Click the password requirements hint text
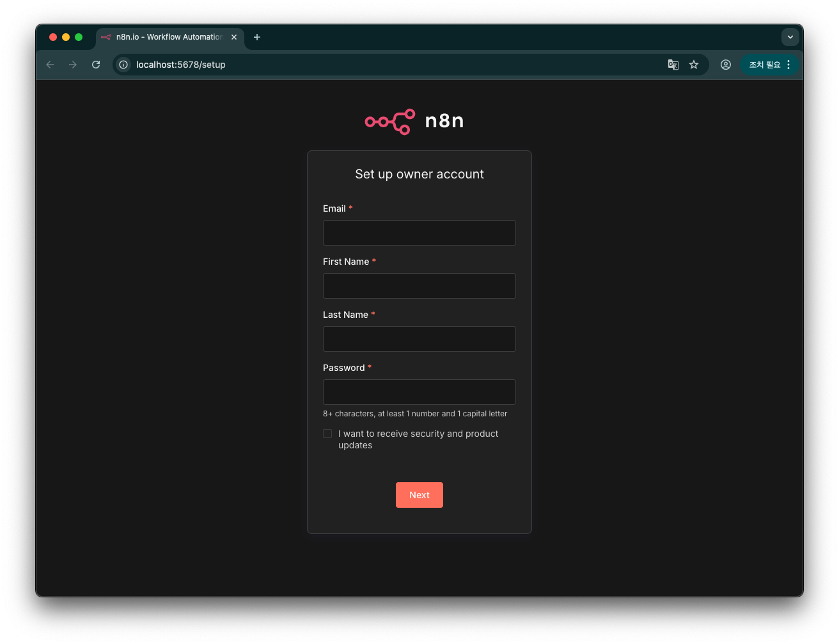 (415, 414)
